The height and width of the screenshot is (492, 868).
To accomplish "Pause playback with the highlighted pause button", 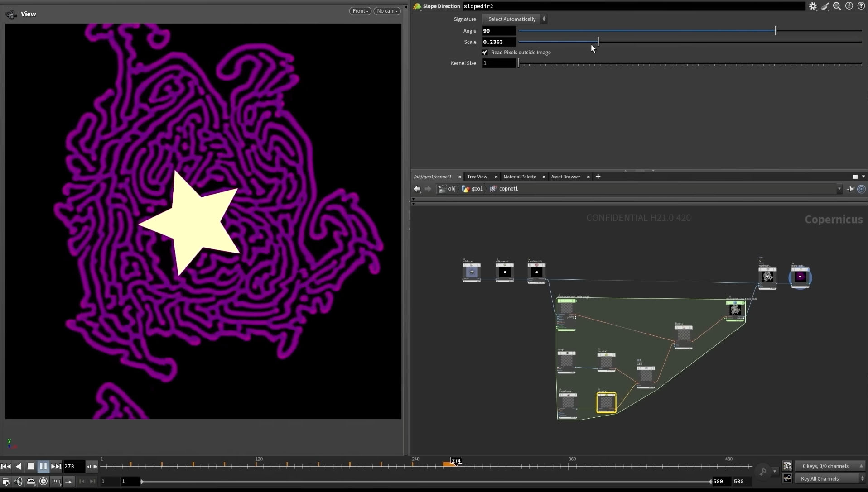I will tap(43, 466).
